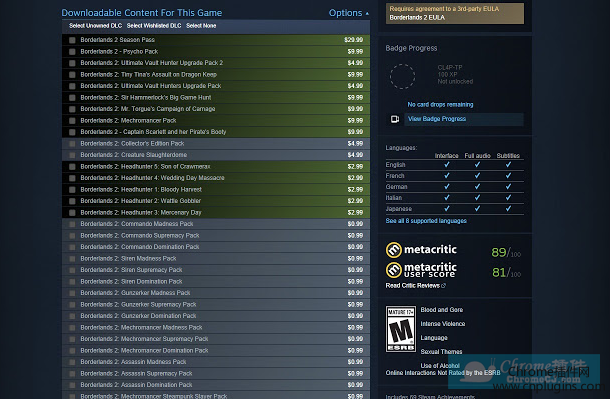
Task: Tick the Psycho Pack checkbox
Action: tap(72, 52)
